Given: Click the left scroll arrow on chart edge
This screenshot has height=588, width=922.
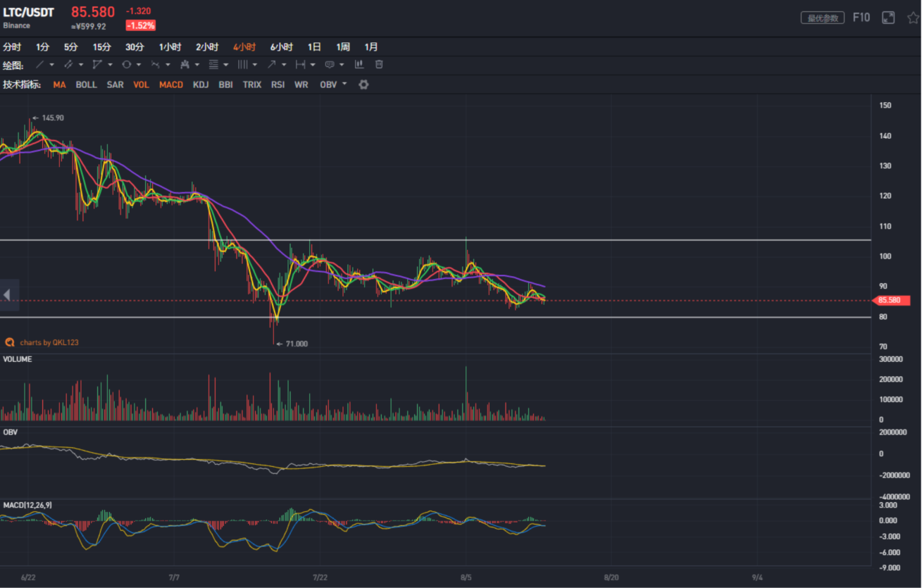Looking at the screenshot, I should click(8, 294).
